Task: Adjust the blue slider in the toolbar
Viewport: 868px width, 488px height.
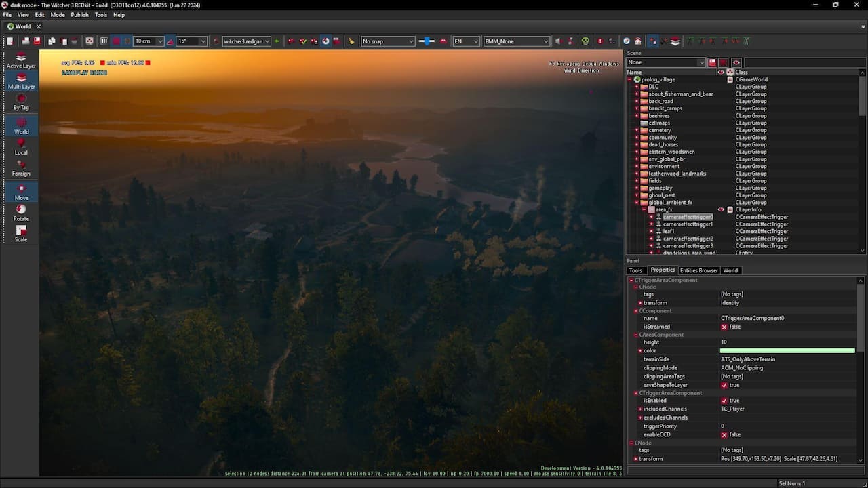Action: [427, 41]
